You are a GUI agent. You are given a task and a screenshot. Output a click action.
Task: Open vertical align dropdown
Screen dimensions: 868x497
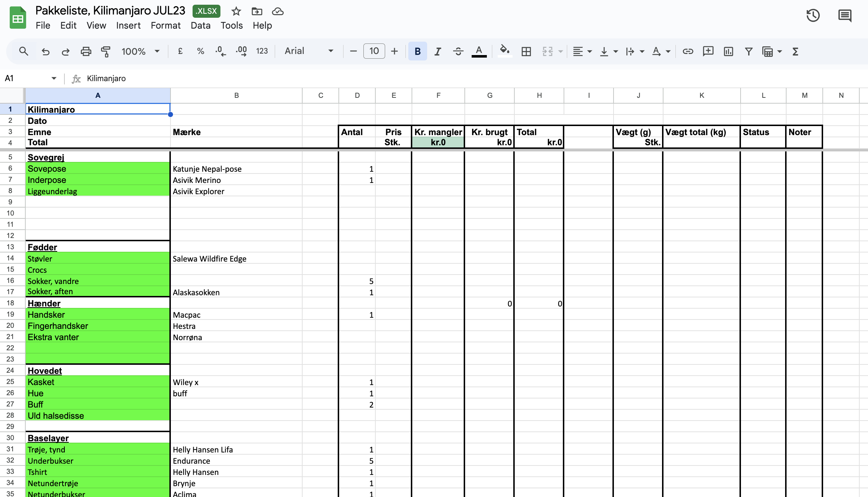(x=608, y=51)
